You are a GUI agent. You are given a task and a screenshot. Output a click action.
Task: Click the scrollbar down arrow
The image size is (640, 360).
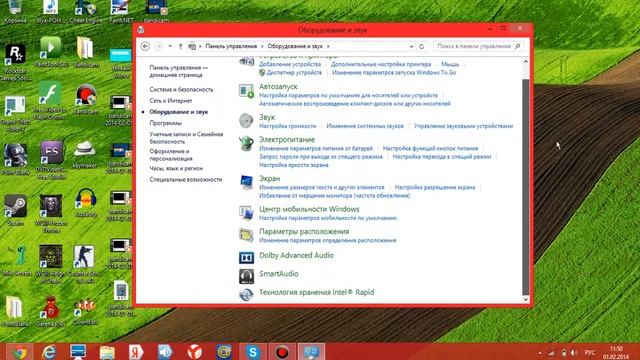[x=526, y=299]
